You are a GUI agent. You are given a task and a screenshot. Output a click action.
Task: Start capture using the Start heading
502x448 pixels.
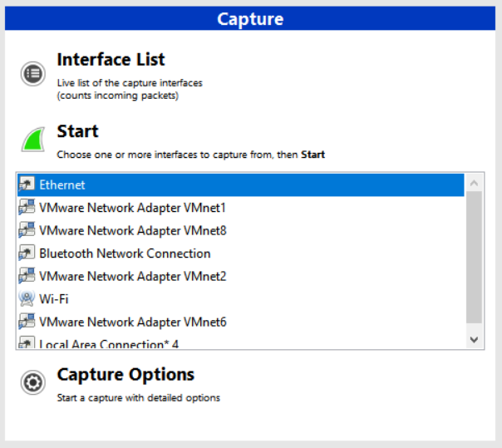77,131
